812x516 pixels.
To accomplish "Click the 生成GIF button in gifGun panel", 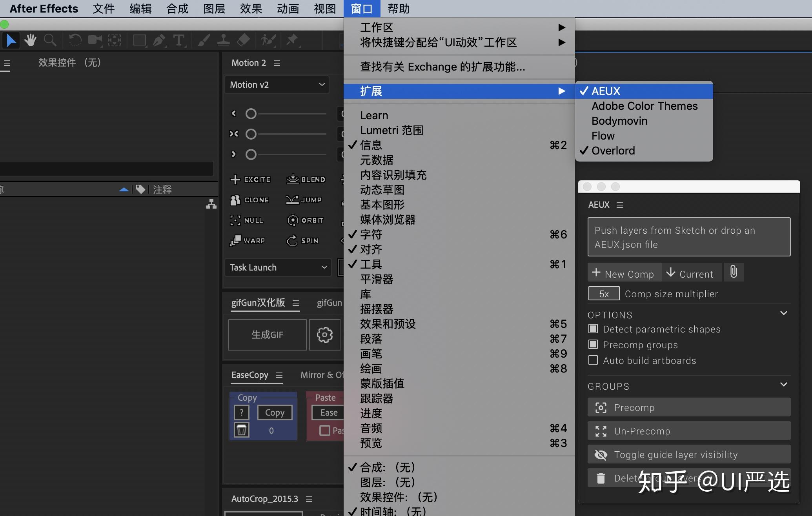I will coord(267,334).
